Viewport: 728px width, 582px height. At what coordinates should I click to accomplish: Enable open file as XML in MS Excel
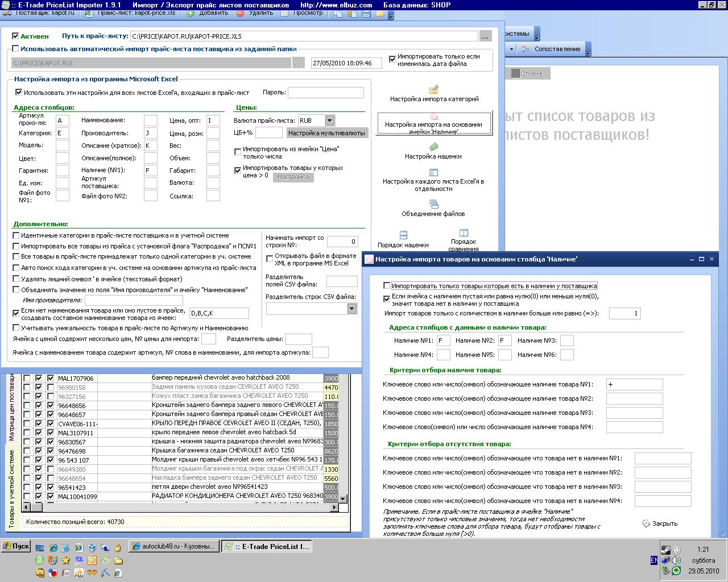tap(270, 259)
